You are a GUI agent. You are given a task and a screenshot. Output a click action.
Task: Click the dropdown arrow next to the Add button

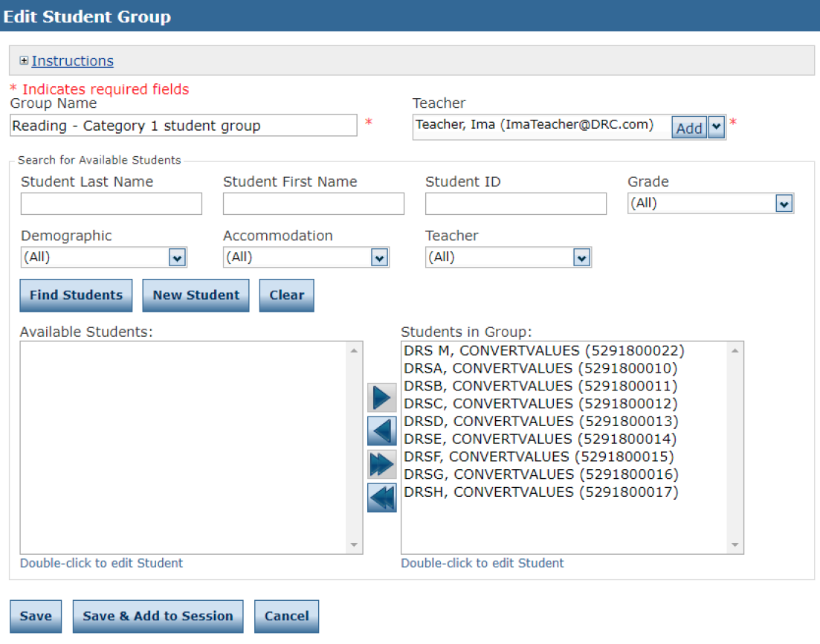click(x=715, y=126)
